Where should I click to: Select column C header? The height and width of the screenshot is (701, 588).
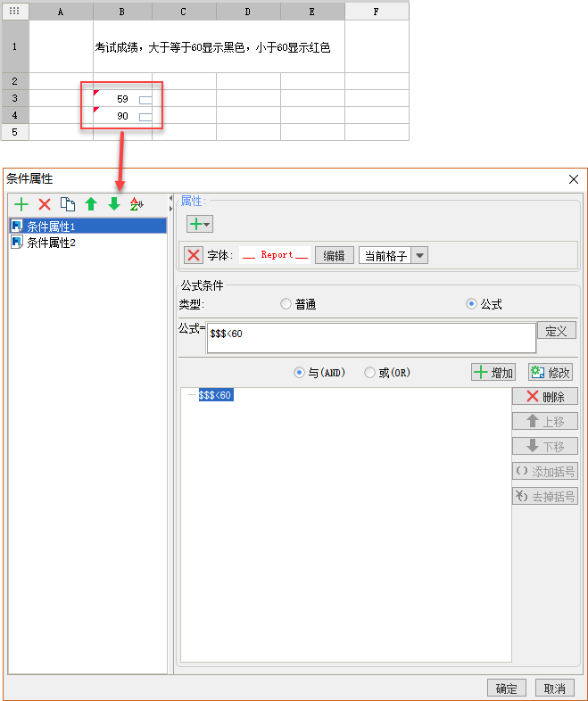184,12
